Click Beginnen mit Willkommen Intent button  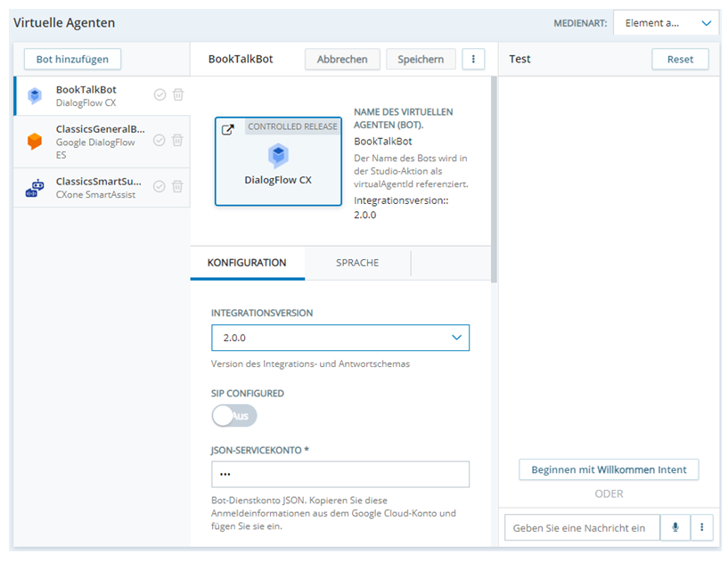point(609,469)
